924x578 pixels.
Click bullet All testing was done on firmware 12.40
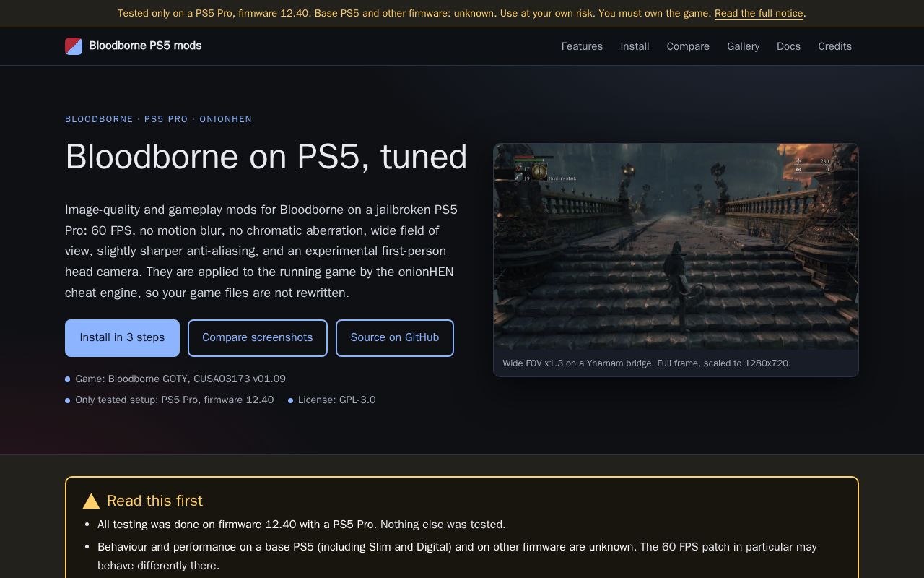pos(302,525)
